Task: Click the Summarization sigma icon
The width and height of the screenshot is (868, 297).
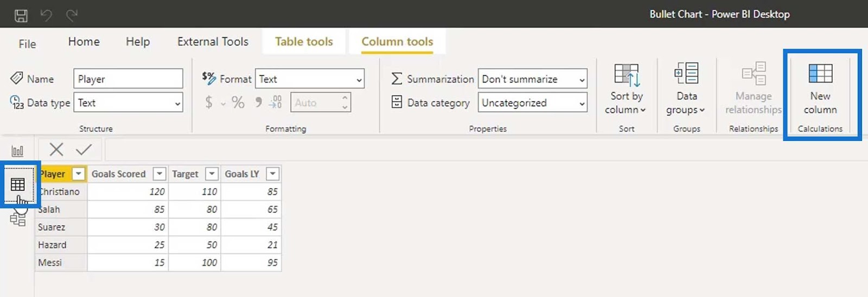Action: [x=397, y=79]
